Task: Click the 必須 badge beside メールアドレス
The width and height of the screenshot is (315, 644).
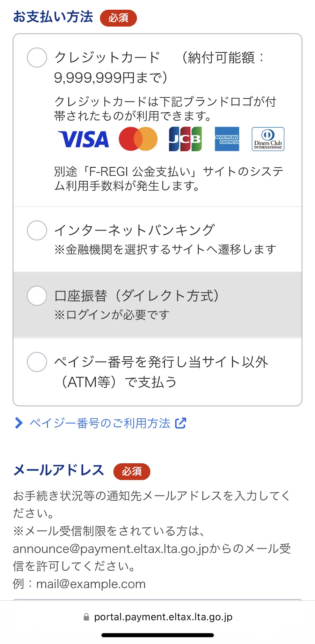Action: [132, 472]
